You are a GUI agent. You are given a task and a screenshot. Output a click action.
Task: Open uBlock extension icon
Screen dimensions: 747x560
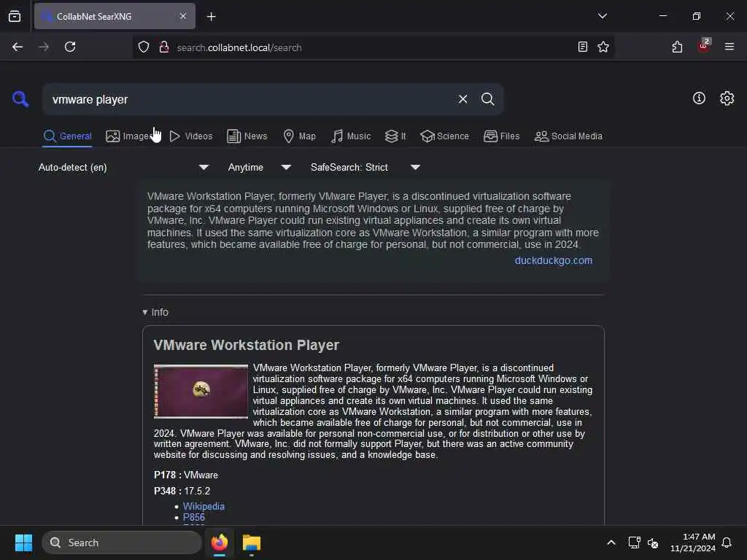click(704, 46)
